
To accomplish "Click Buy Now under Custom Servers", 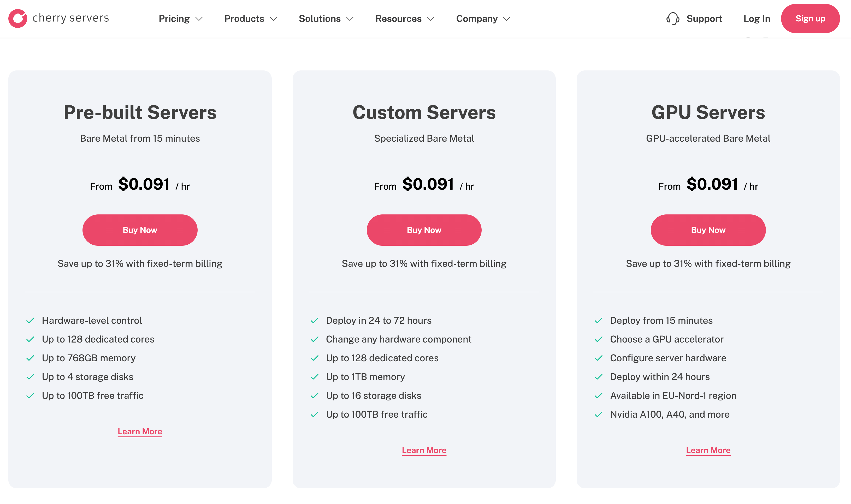I will [424, 230].
